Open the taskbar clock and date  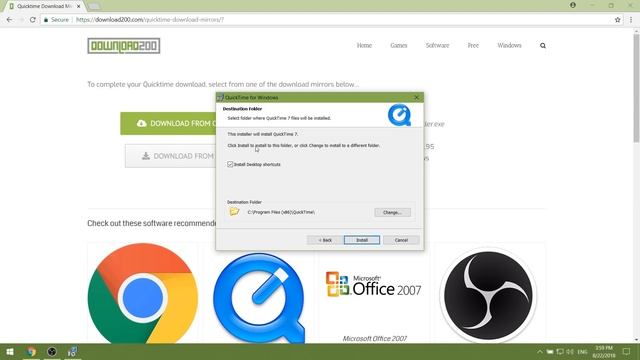pos(604,351)
